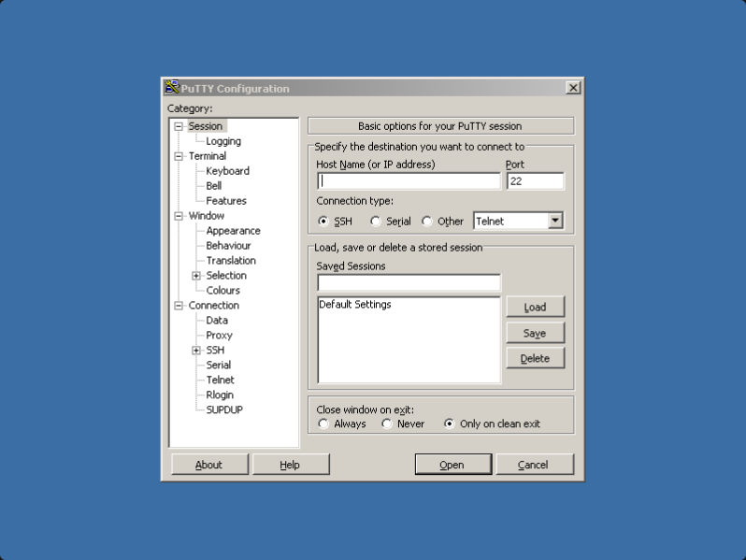Select Session category in tree
The image size is (746, 560).
click(206, 126)
